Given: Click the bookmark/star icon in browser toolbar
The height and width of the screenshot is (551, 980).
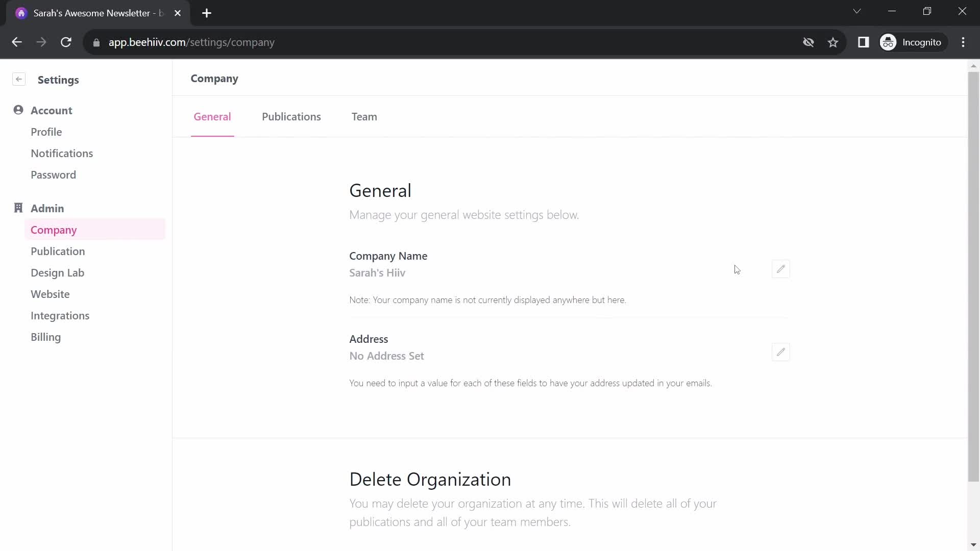Looking at the screenshot, I should [x=834, y=42].
